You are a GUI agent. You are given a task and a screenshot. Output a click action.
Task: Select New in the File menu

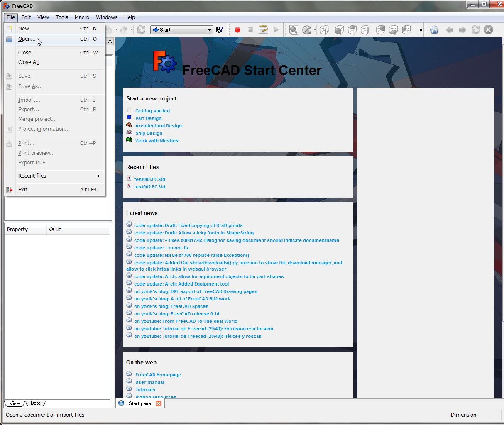pyautogui.click(x=24, y=29)
